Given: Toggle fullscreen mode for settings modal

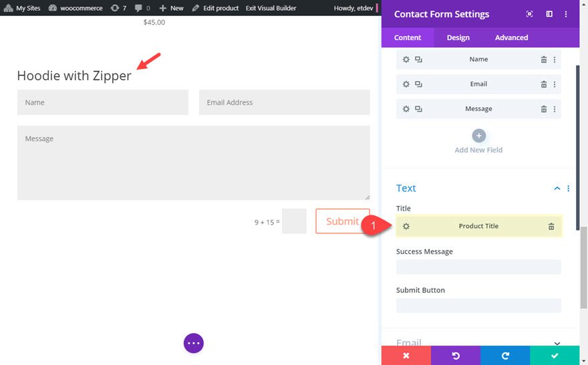Looking at the screenshot, I should [x=529, y=14].
